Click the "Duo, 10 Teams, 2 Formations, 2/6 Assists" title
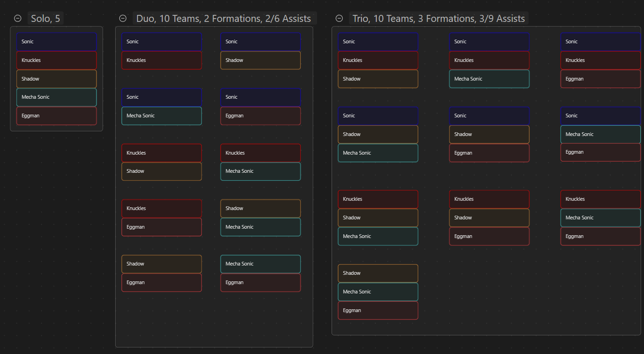644x354 pixels. (x=224, y=19)
